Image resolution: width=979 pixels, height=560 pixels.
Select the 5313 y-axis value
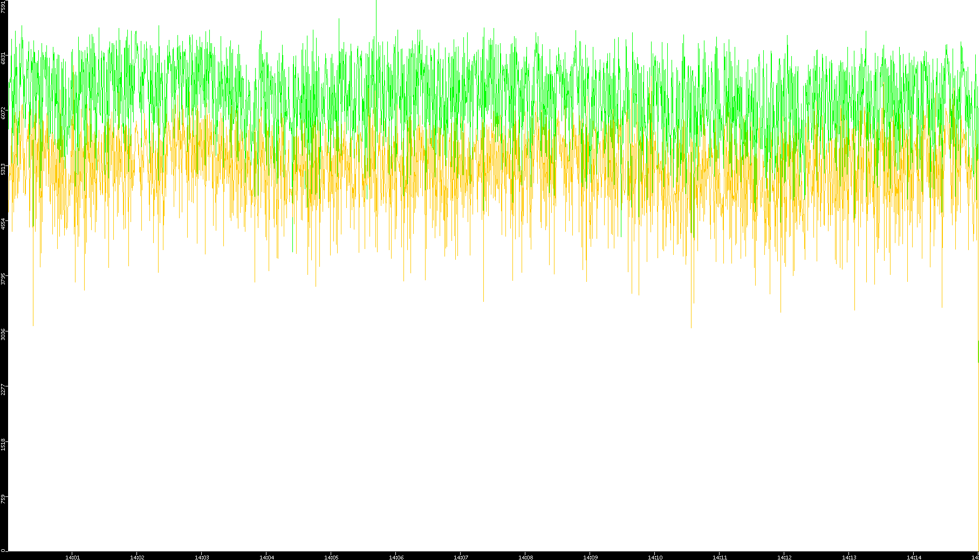(4, 169)
